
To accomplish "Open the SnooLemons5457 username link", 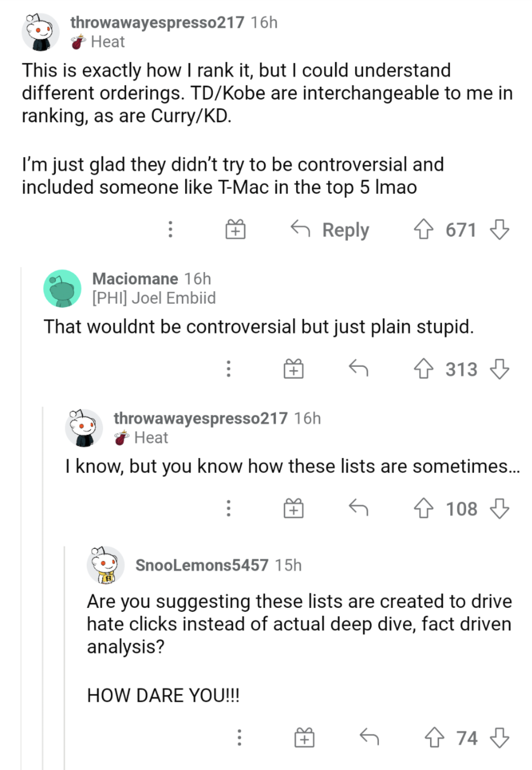I will [202, 565].
